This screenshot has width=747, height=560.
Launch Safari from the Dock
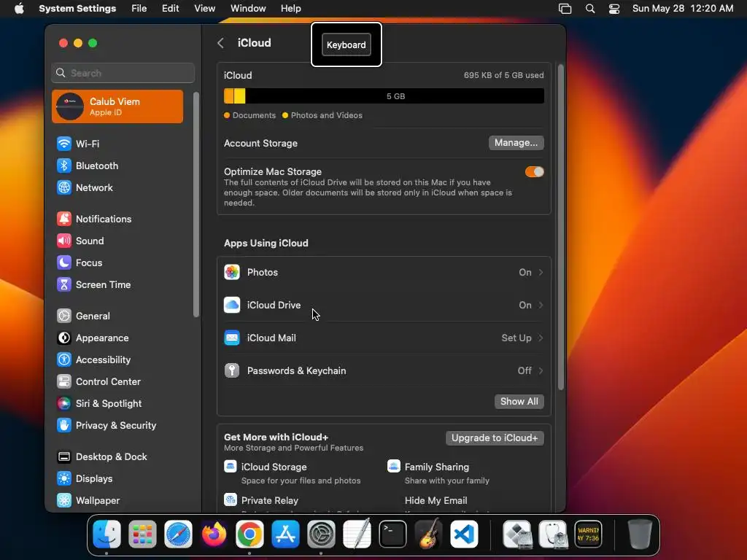(178, 534)
